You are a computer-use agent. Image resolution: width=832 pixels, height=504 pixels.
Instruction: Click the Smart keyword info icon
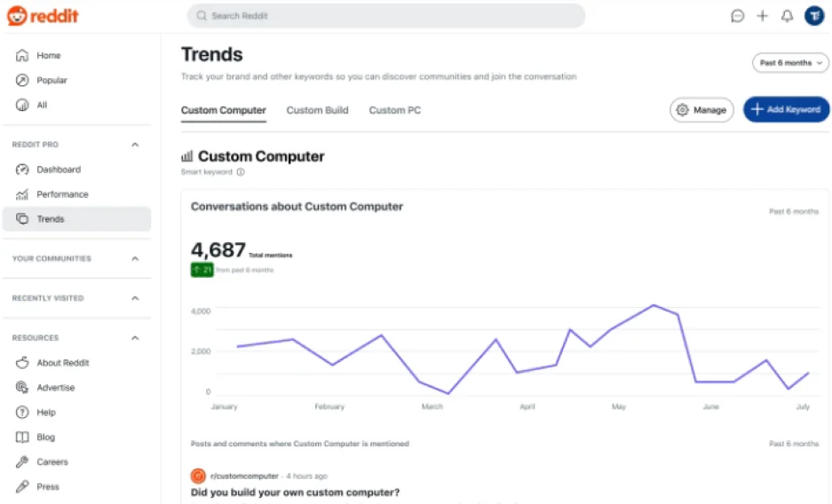241,172
